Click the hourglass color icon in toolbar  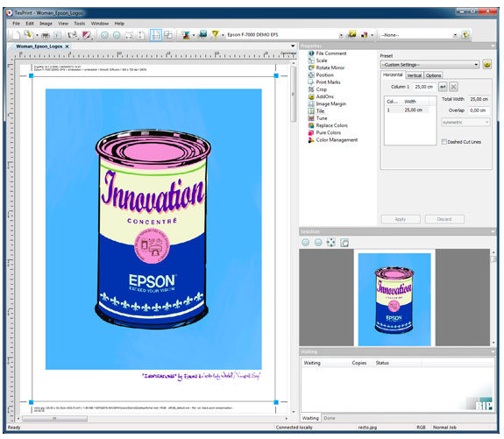[x=186, y=35]
